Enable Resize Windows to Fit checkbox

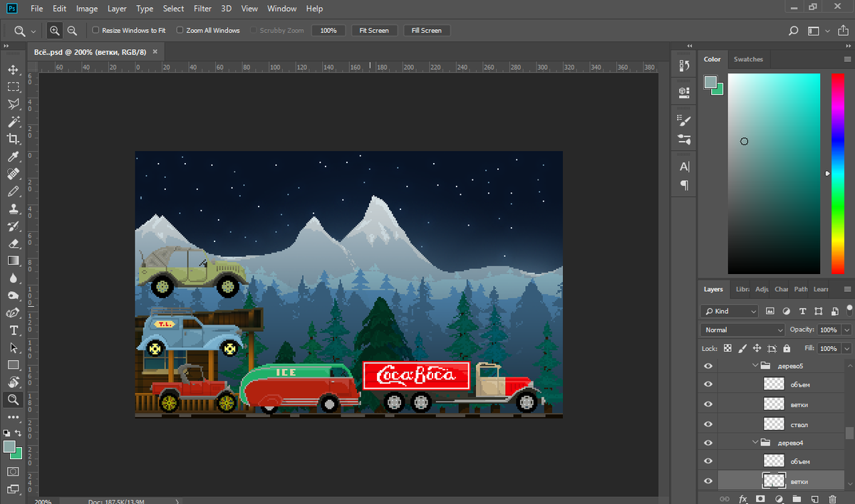pos(95,31)
